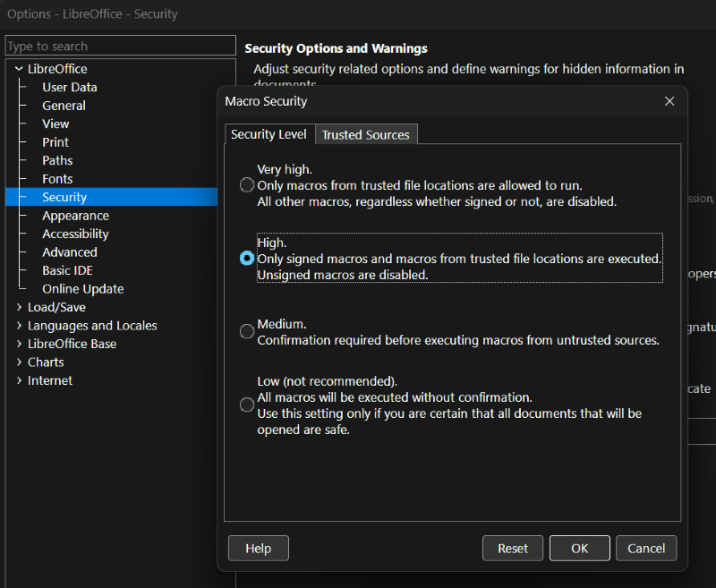
Task: Click the Very high option description text
Action: click(437, 185)
